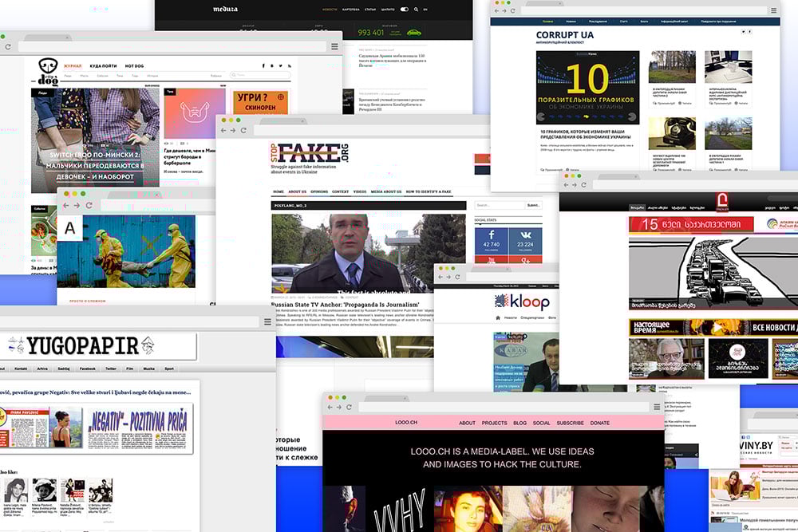Open StopFake TV anchor video thumbnail
Screen dimensions: 798x532
pos(368,254)
